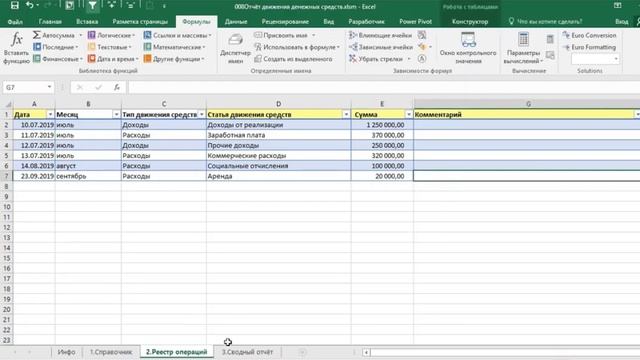The width and height of the screenshot is (640, 360).
Task: Open the Математические functions icon
Action: pyautogui.click(x=147, y=47)
